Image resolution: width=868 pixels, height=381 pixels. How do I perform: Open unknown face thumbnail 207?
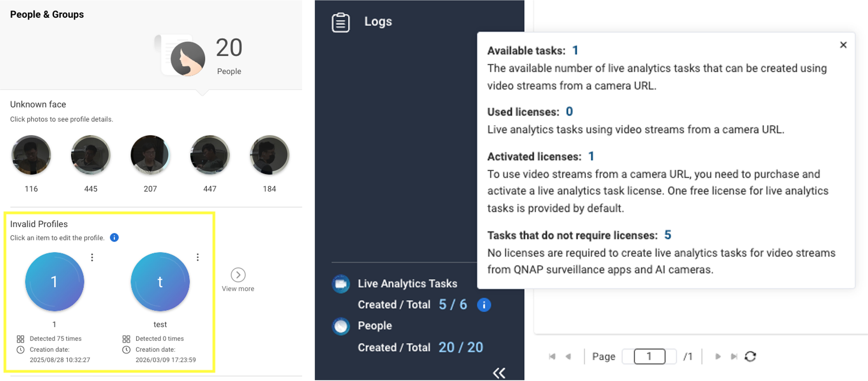pos(150,155)
